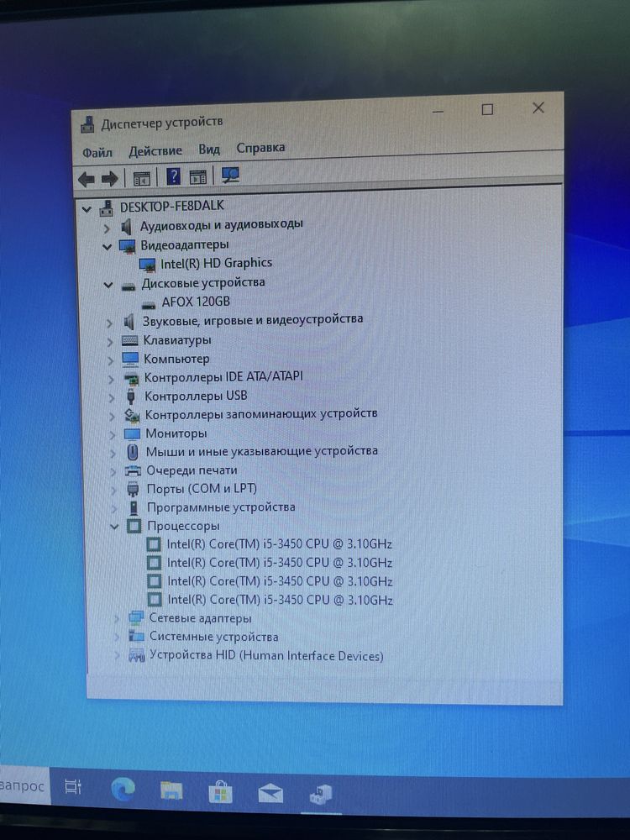Viewport: 630px width, 840px height.
Task: Click the printer icon beside Очереди печати
Action: tap(133, 471)
